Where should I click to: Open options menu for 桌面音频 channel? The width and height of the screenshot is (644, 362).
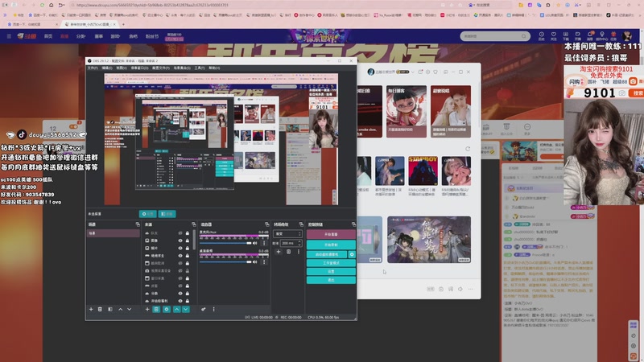click(264, 261)
